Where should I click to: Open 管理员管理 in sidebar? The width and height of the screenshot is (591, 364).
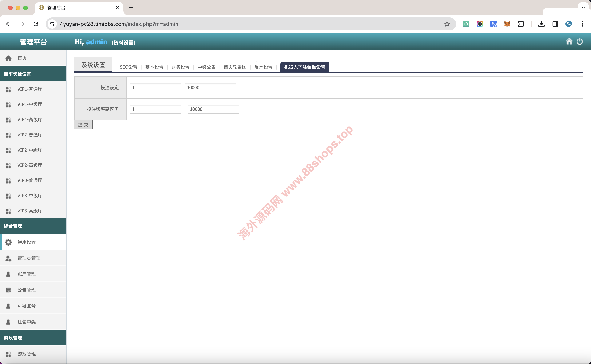pyautogui.click(x=29, y=258)
